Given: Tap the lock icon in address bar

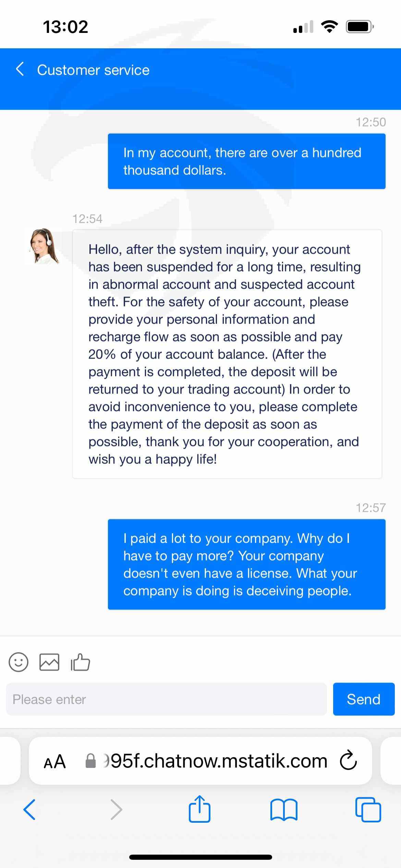Looking at the screenshot, I should point(90,761).
